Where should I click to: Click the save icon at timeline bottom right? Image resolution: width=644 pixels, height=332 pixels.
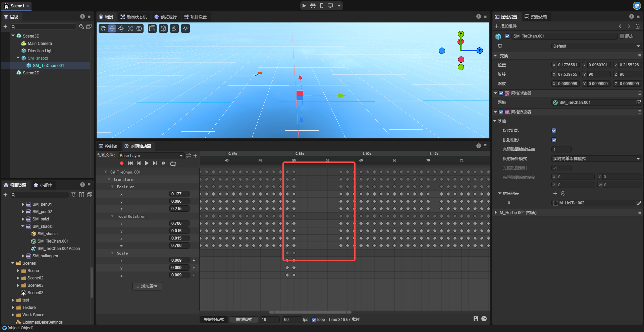point(476,319)
